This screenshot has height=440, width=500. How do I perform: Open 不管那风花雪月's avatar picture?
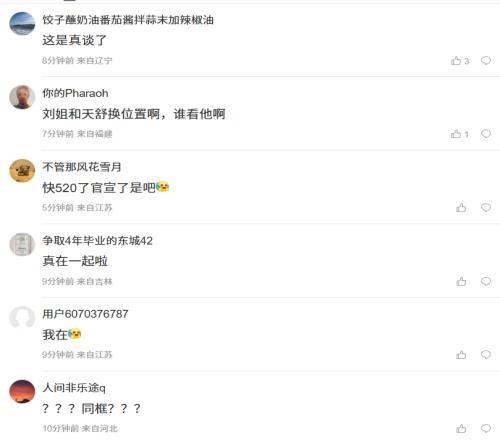pyautogui.click(x=22, y=171)
